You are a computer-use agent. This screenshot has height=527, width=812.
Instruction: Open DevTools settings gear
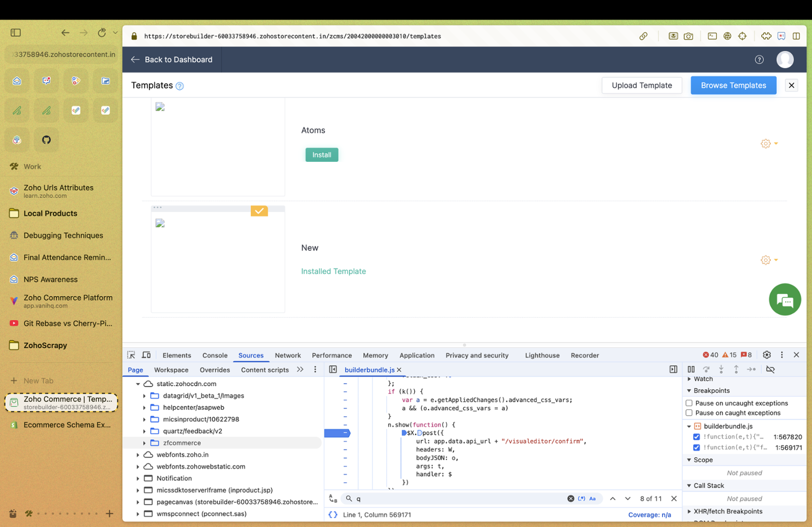(767, 355)
